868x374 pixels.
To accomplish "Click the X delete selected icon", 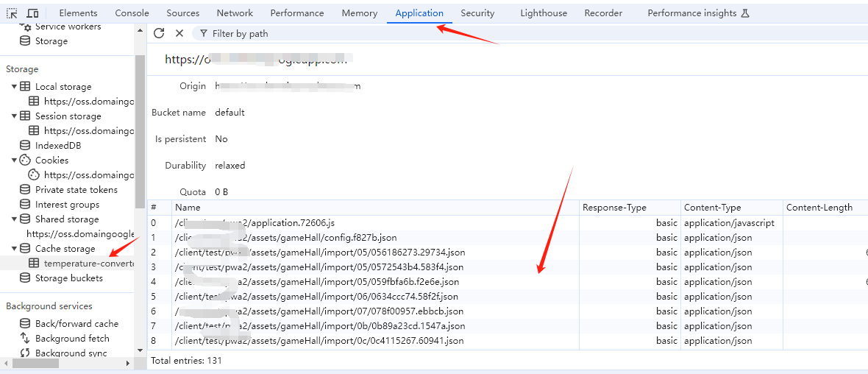I will pos(179,33).
